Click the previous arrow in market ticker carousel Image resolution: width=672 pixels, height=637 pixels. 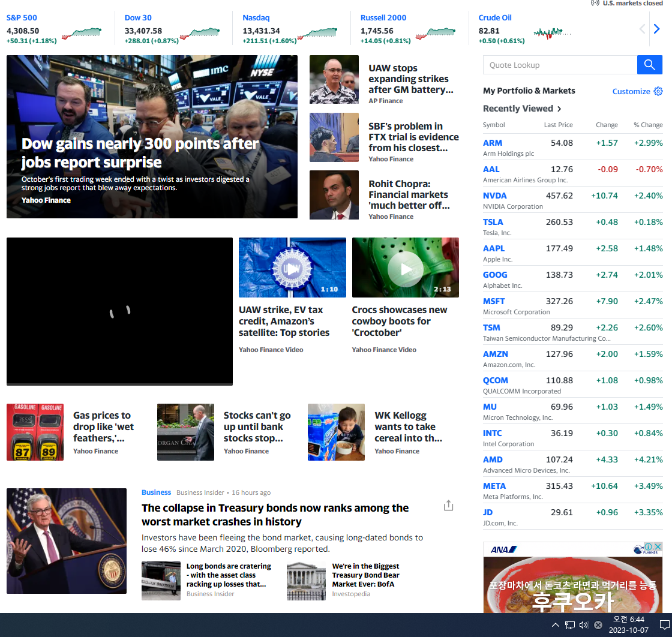[x=642, y=29]
